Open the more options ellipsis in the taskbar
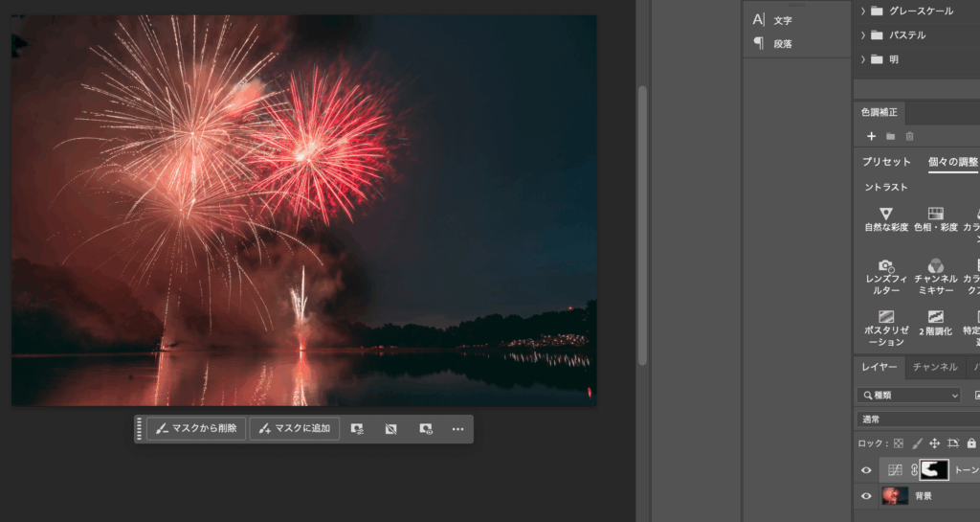Image resolution: width=980 pixels, height=522 pixels. pyautogui.click(x=457, y=429)
